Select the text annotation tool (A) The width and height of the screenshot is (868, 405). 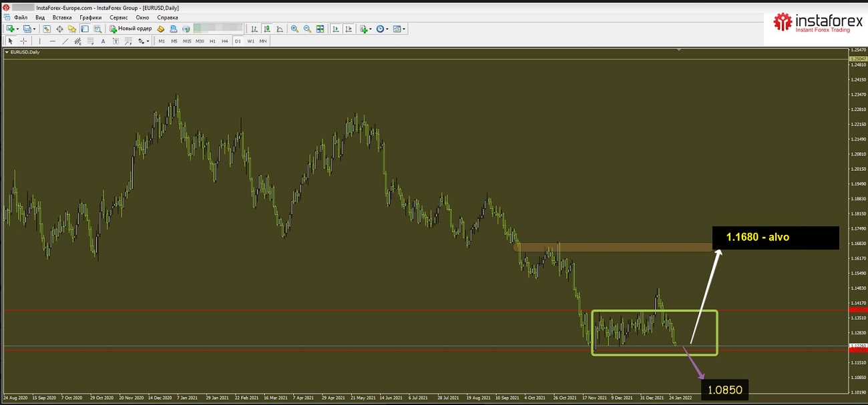coord(103,41)
